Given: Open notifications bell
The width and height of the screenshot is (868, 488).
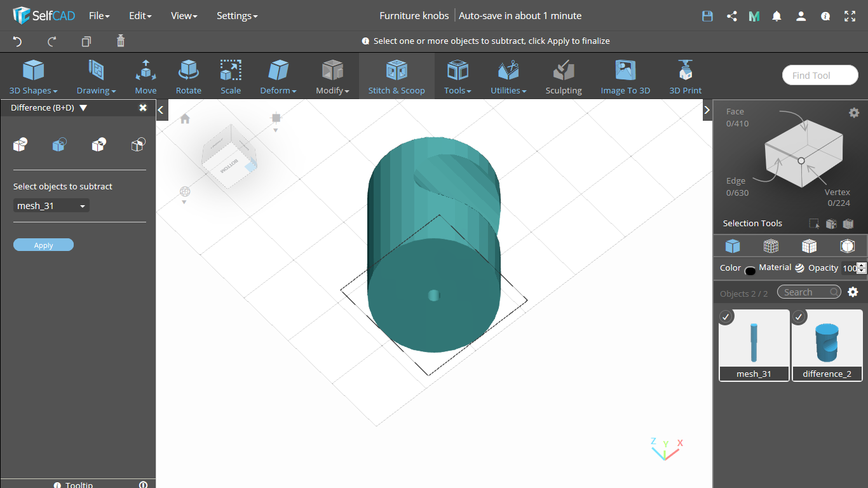Looking at the screenshot, I should (776, 16).
